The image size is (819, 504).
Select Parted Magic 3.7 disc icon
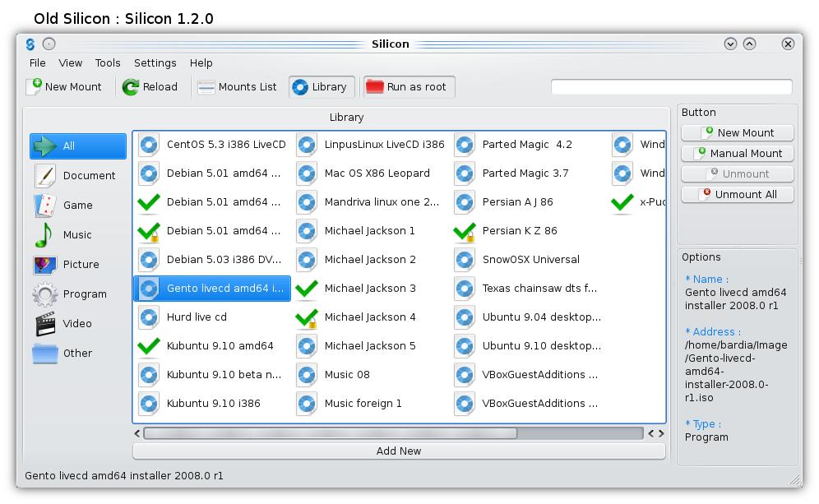pyautogui.click(x=465, y=173)
